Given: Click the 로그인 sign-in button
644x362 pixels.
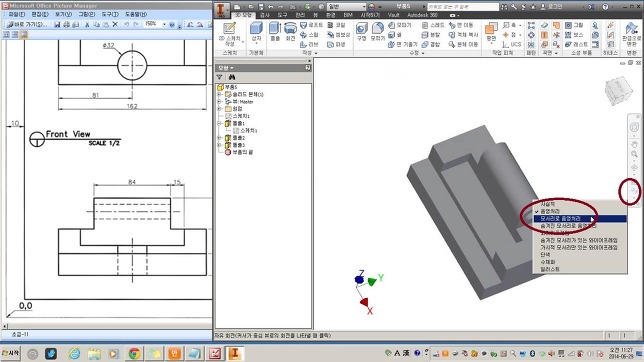Looking at the screenshot, I should (x=552, y=7).
